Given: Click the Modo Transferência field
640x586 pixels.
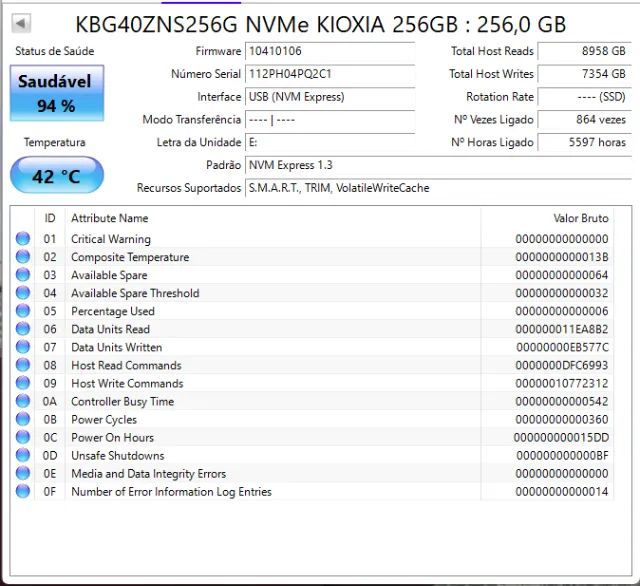Looking at the screenshot, I should click(330, 120).
